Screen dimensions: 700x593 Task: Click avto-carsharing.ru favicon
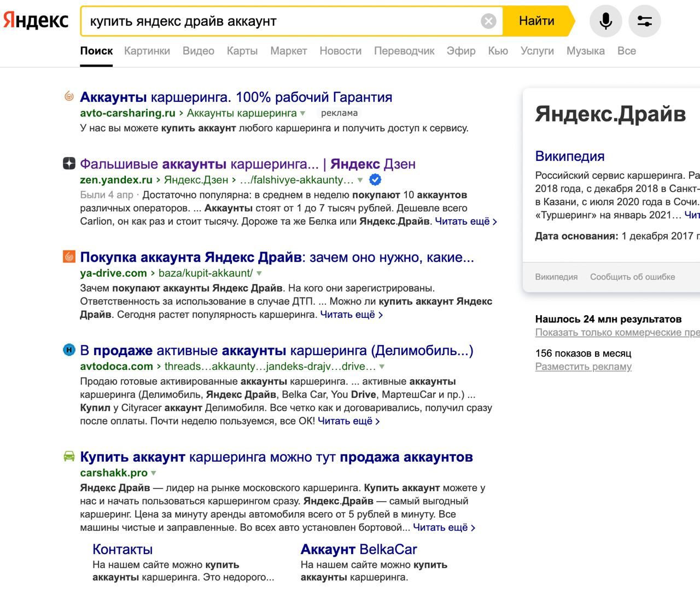coord(69,96)
